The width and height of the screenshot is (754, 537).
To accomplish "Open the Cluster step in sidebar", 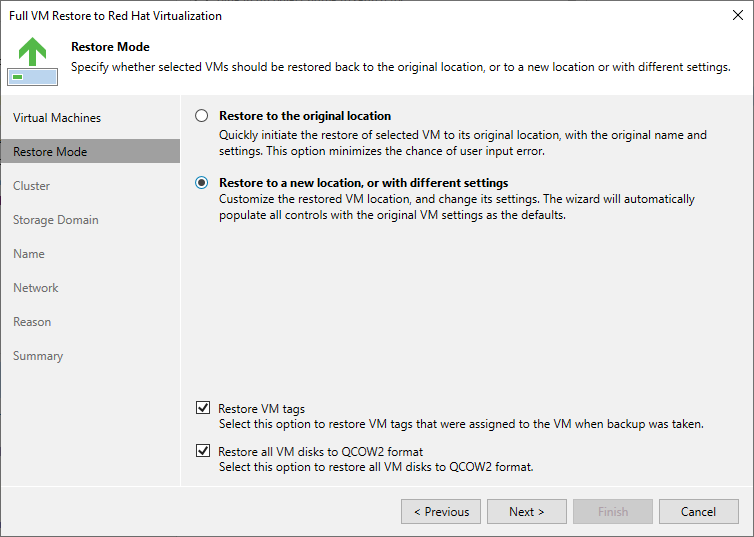I will pos(32,186).
